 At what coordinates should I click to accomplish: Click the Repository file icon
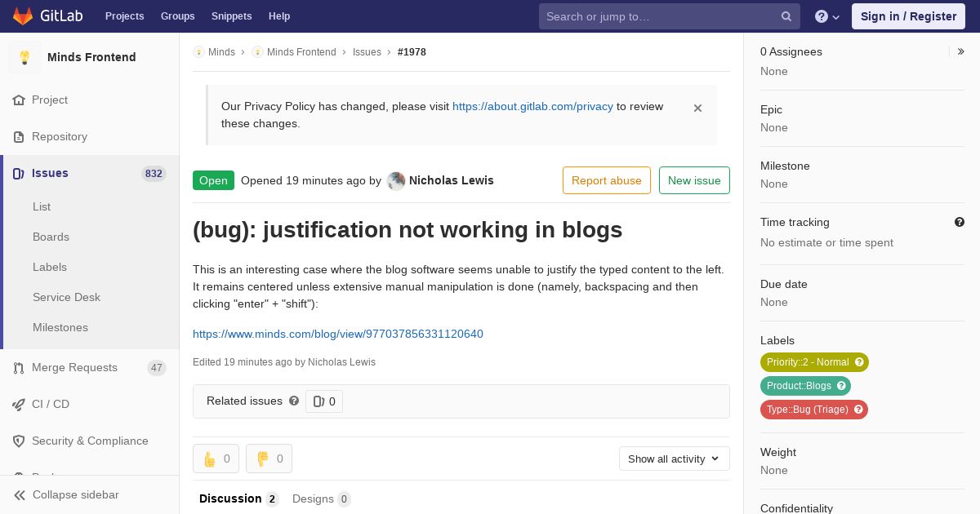pyautogui.click(x=19, y=137)
